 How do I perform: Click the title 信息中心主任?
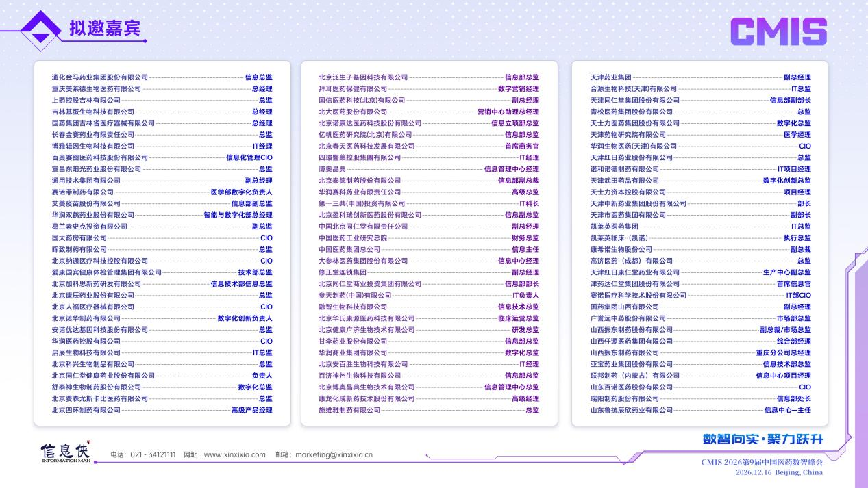[x=788, y=411]
